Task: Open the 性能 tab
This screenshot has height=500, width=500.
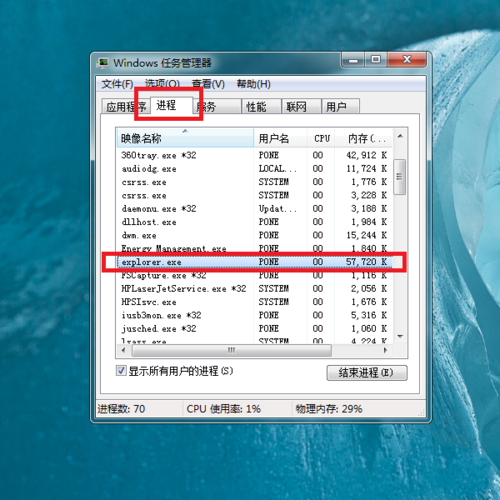Action: tap(261, 107)
